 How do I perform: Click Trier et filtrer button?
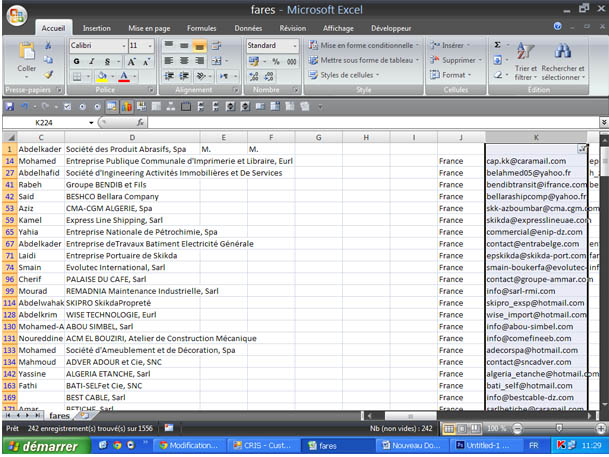(x=525, y=62)
